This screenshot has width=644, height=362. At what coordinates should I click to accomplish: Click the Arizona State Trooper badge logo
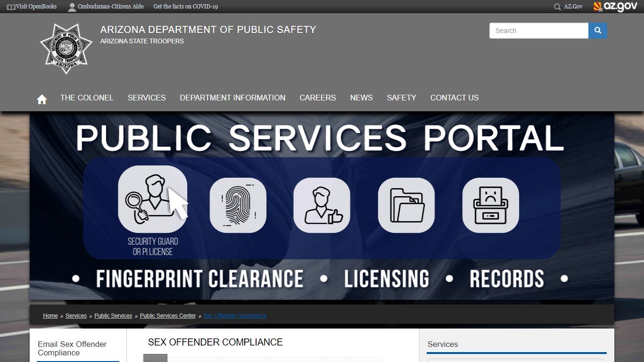[x=66, y=49]
